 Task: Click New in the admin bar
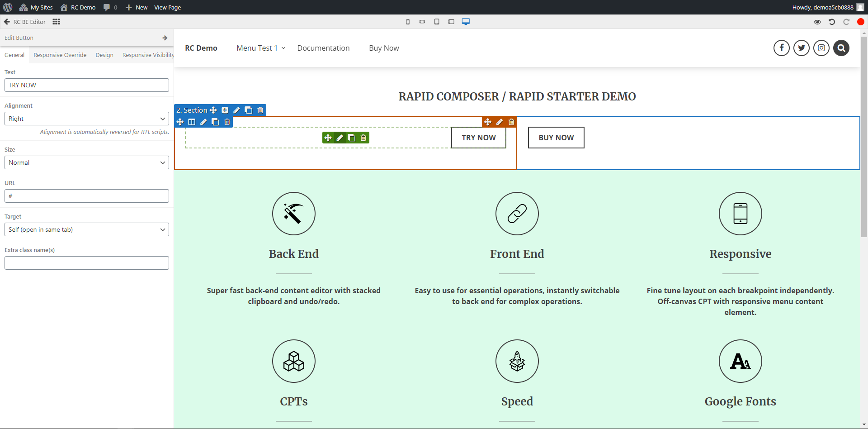pyautogui.click(x=137, y=7)
